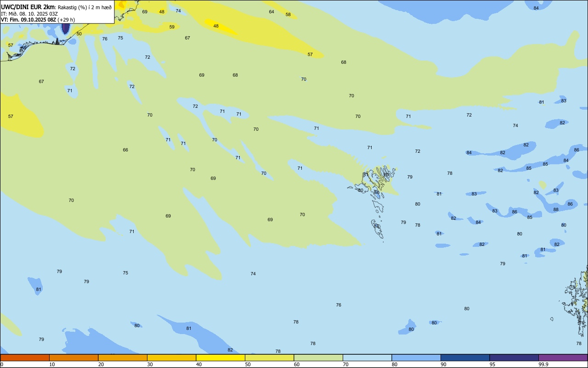Image resolution: width=588 pixels, height=368 pixels.
Task: Pick the bright yellow 40–50 legend swatch
Action: pyautogui.click(x=220, y=357)
